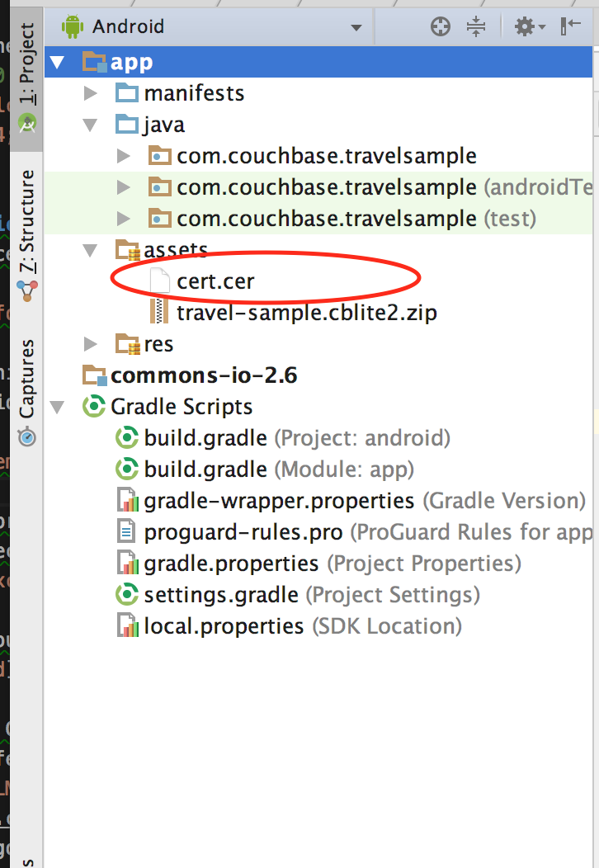Click the res resource folder icon

(127, 344)
